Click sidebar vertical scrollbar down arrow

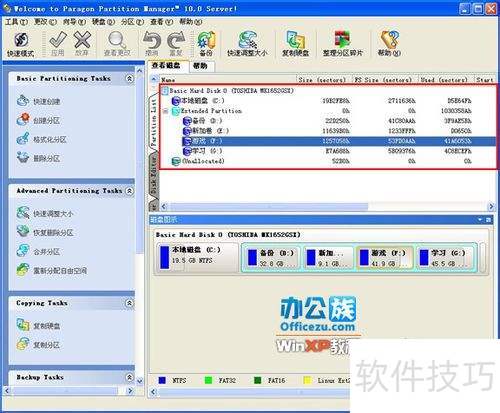(x=140, y=381)
